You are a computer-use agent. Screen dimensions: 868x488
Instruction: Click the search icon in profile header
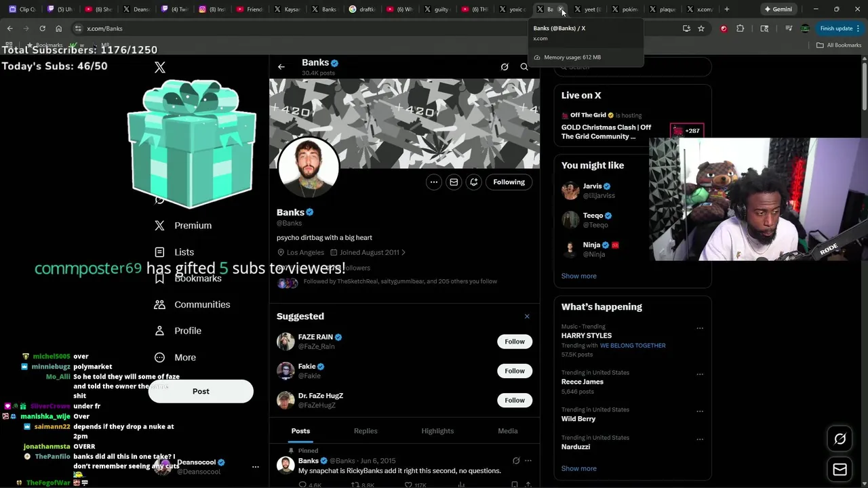tap(524, 67)
